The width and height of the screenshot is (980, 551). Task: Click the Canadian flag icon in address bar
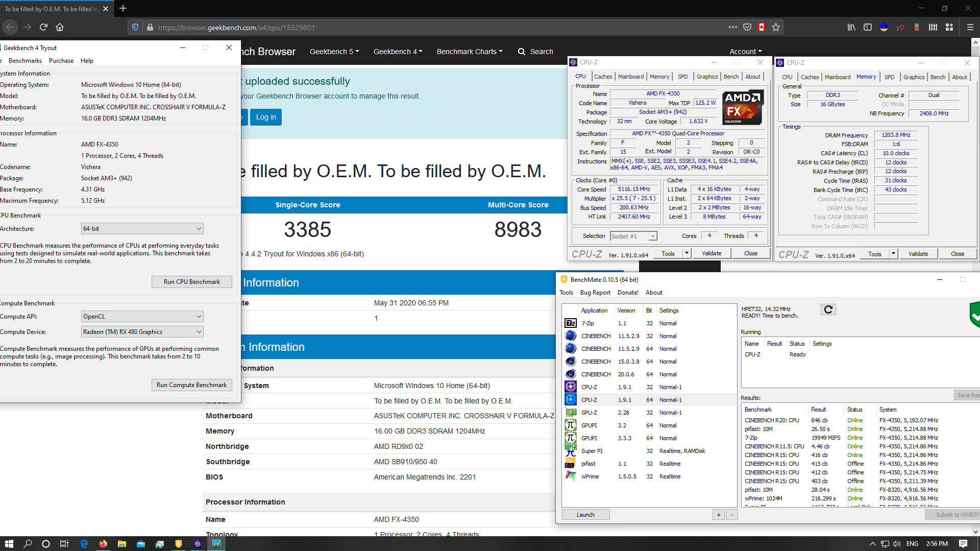point(762,27)
